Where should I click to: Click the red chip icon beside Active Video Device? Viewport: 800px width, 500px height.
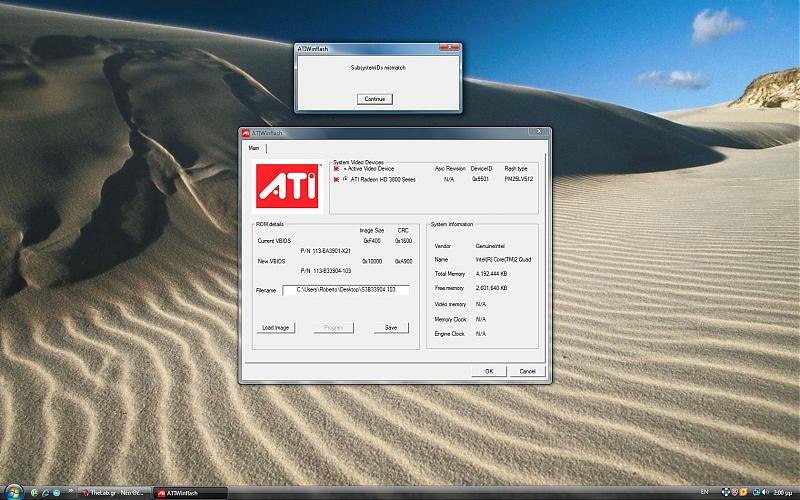click(x=336, y=168)
